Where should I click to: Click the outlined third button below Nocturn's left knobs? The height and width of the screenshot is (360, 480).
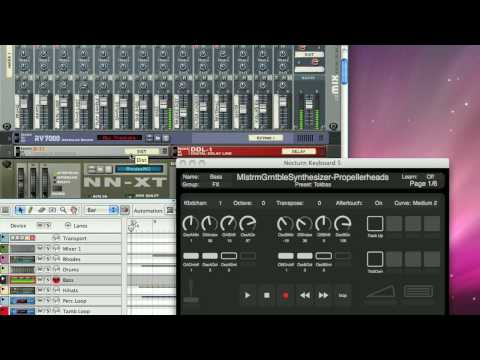[229, 256]
